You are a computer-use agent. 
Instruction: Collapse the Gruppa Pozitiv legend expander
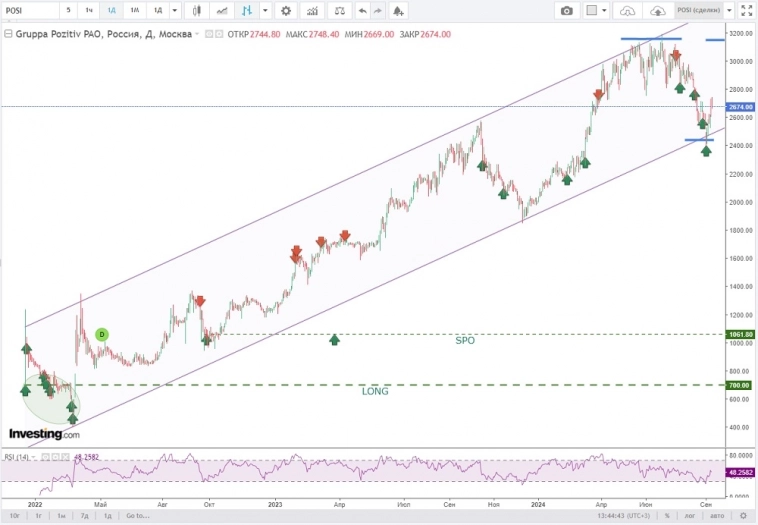click(x=197, y=33)
